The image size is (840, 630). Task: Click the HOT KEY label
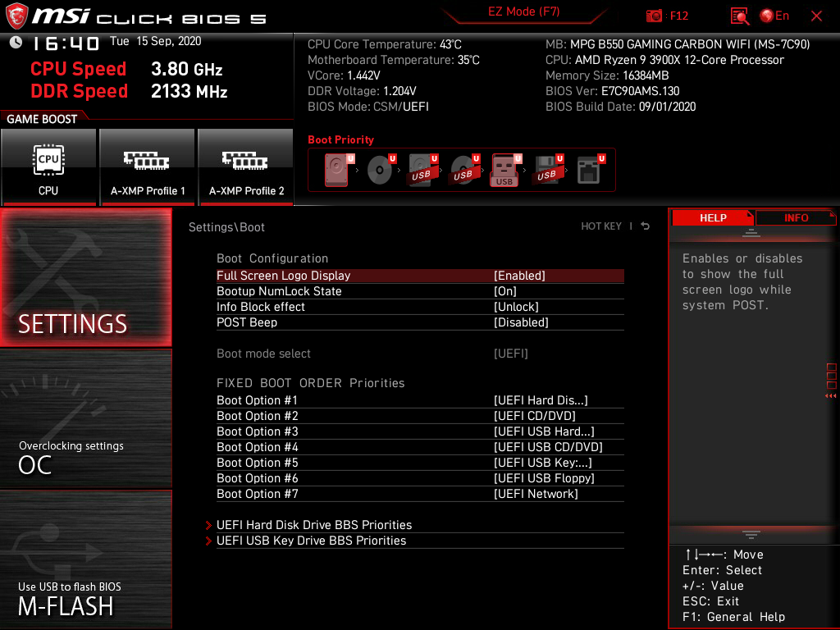point(601,226)
